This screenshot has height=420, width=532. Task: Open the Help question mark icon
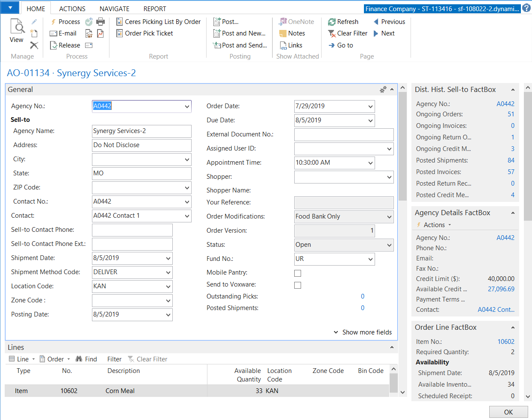coord(526,8)
